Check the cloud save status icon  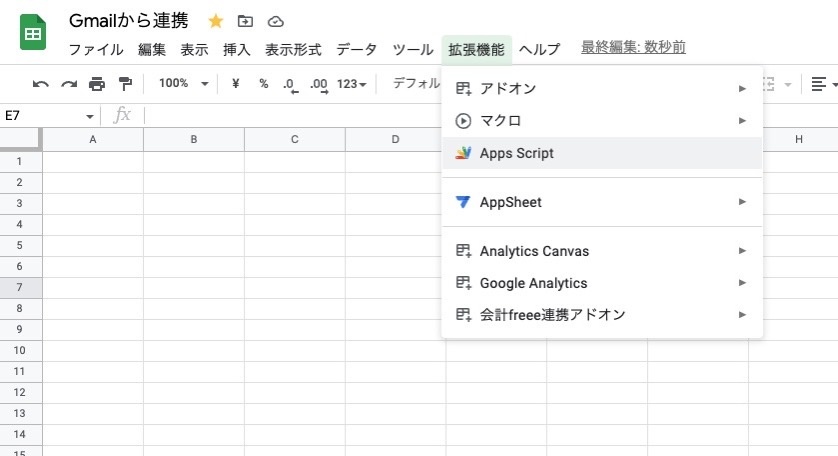[275, 21]
